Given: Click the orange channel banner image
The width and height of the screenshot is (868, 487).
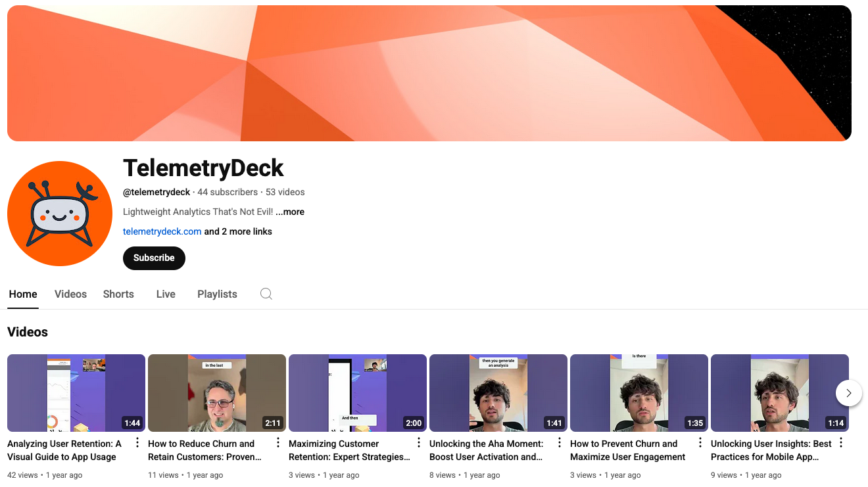Looking at the screenshot, I should pyautogui.click(x=429, y=73).
